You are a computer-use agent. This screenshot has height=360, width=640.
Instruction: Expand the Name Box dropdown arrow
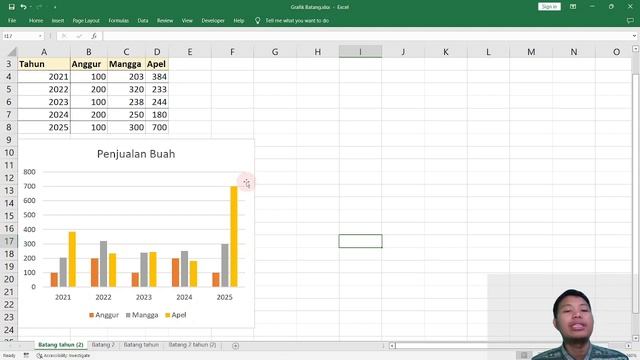pyautogui.click(x=40, y=36)
